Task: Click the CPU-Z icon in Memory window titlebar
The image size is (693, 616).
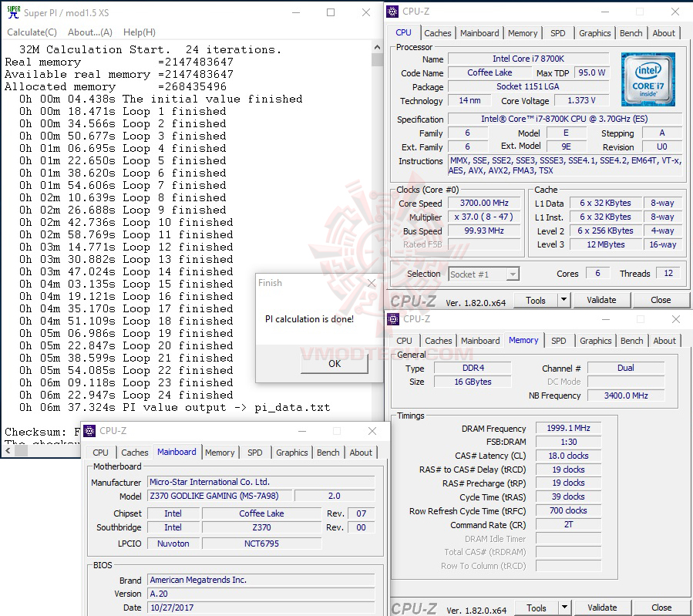Action: click(392, 318)
